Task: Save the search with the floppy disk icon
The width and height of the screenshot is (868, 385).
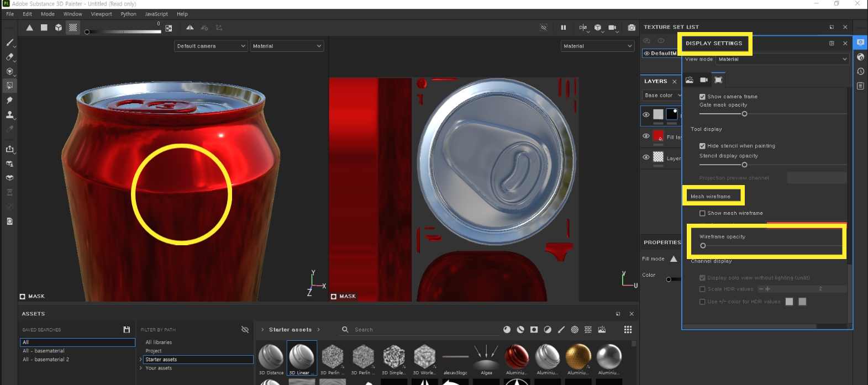Action: pyautogui.click(x=127, y=330)
